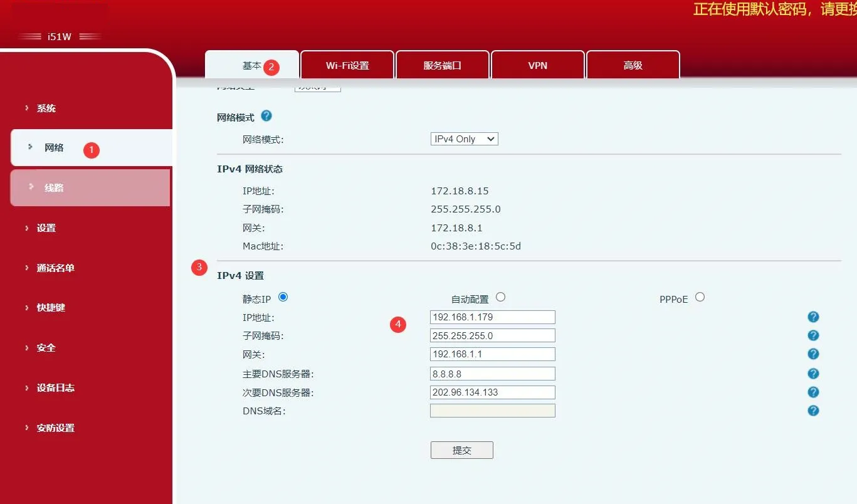Viewport: 857px width, 504px height.
Task: Open help for 主要DNS服务器
Action: (x=813, y=373)
